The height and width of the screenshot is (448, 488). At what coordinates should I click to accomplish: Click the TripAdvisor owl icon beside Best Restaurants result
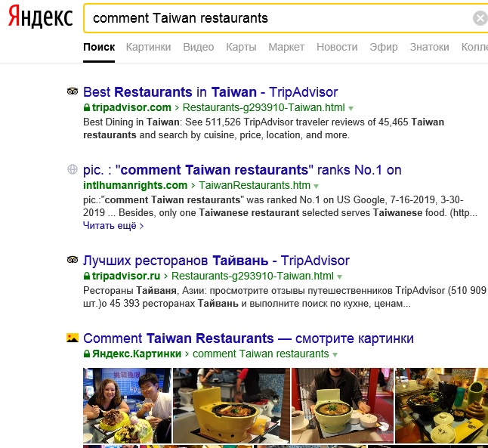pyautogui.click(x=73, y=91)
